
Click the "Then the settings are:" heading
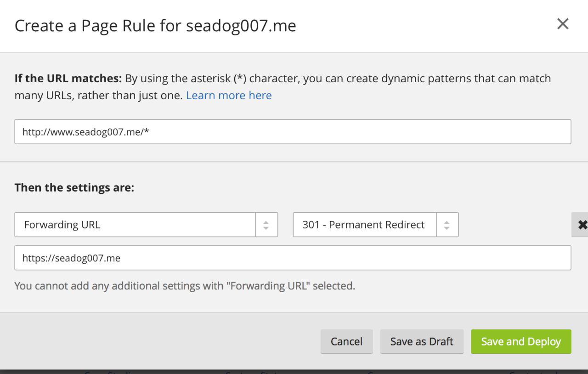pyautogui.click(x=74, y=187)
